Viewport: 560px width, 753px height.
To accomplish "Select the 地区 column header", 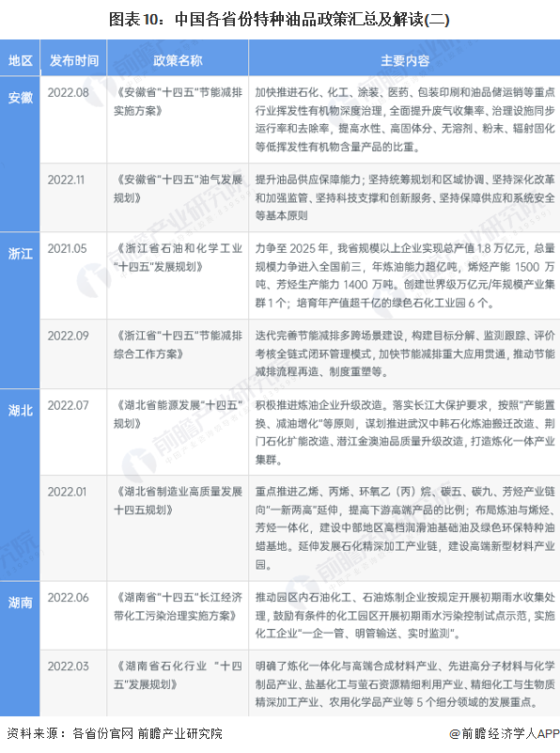I will [x=20, y=60].
